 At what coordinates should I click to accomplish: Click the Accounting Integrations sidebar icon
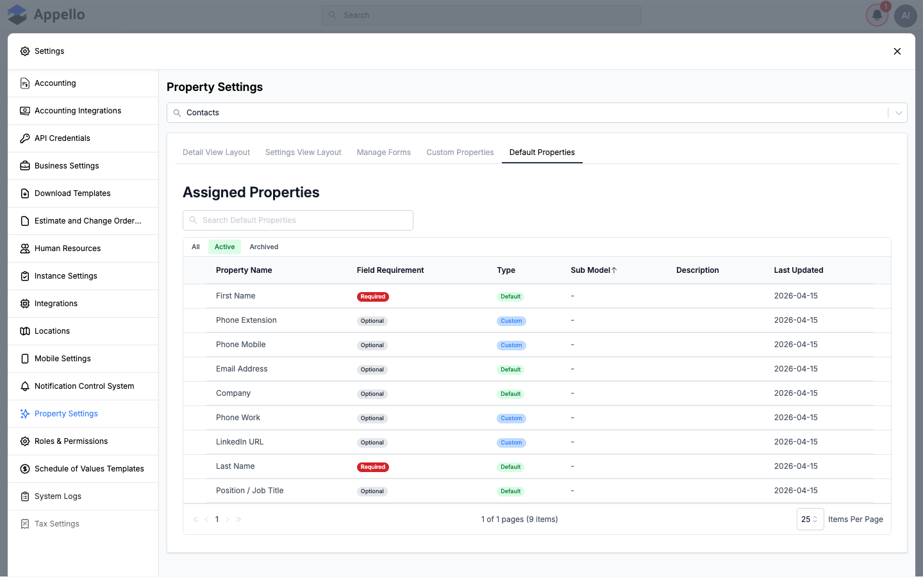[25, 111]
